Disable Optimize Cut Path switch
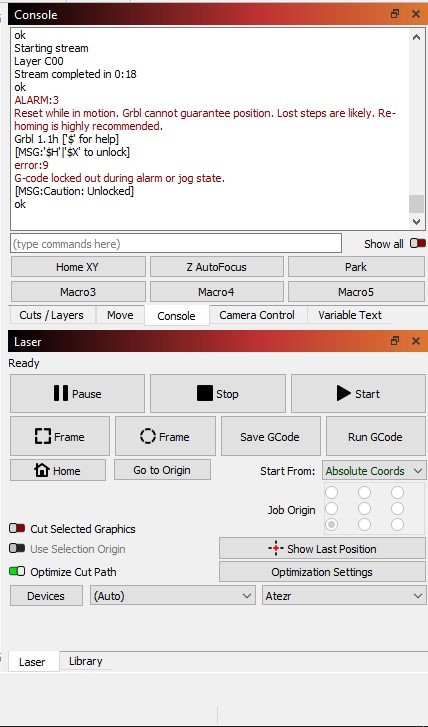Image resolution: width=428 pixels, height=727 pixels. point(17,571)
